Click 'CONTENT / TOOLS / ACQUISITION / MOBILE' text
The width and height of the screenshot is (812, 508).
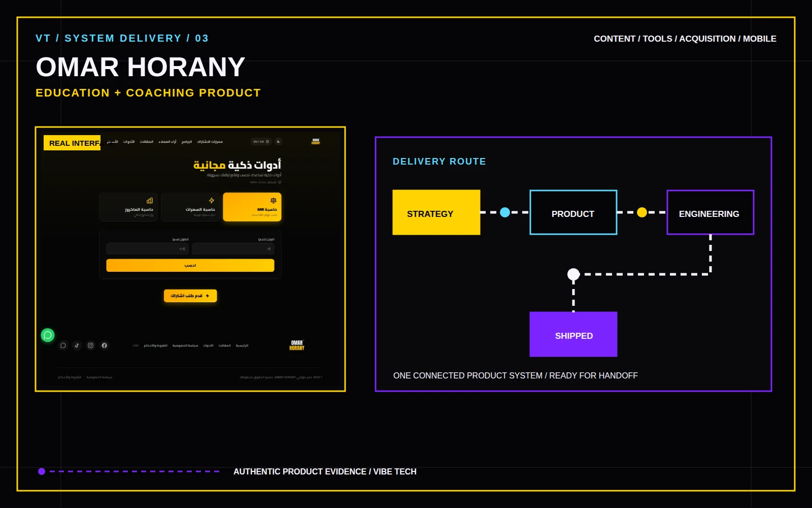point(685,39)
